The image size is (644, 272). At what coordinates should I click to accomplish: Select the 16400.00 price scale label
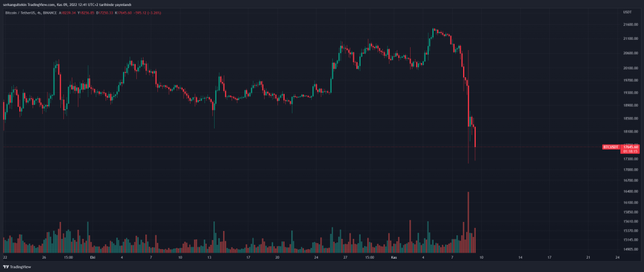tap(631, 191)
